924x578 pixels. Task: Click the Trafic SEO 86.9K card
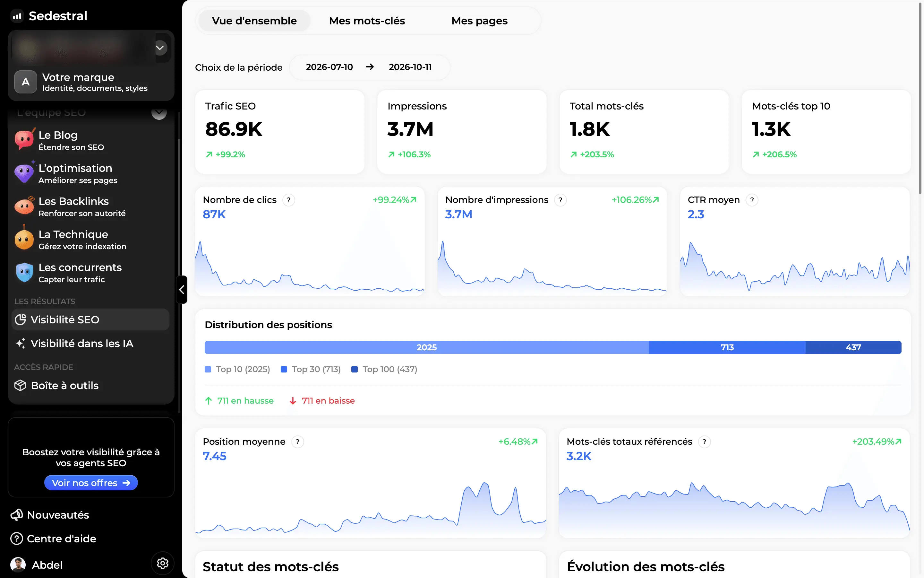[279, 132]
